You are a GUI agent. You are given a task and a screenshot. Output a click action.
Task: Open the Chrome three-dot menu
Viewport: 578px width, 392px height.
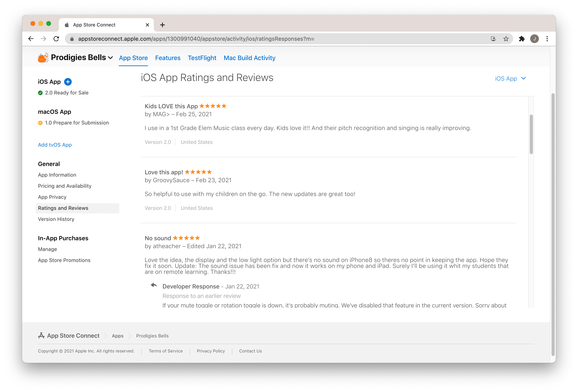547,39
